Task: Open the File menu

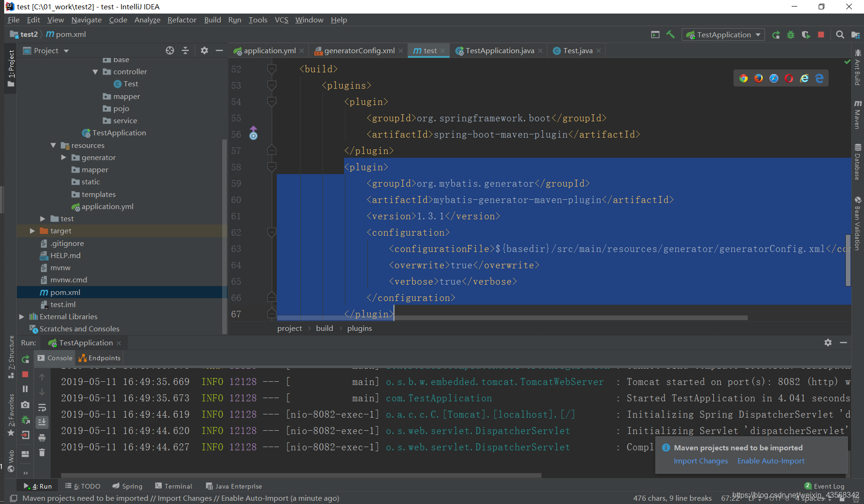Action: (x=14, y=20)
